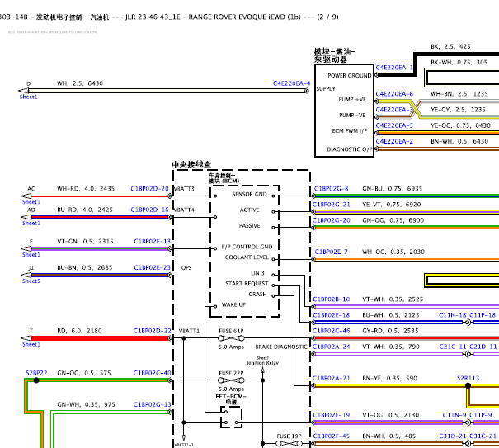Image resolution: width=499 pixels, height=448 pixels.
Task: Select connector link C1BP02E-23
Action: (152, 268)
